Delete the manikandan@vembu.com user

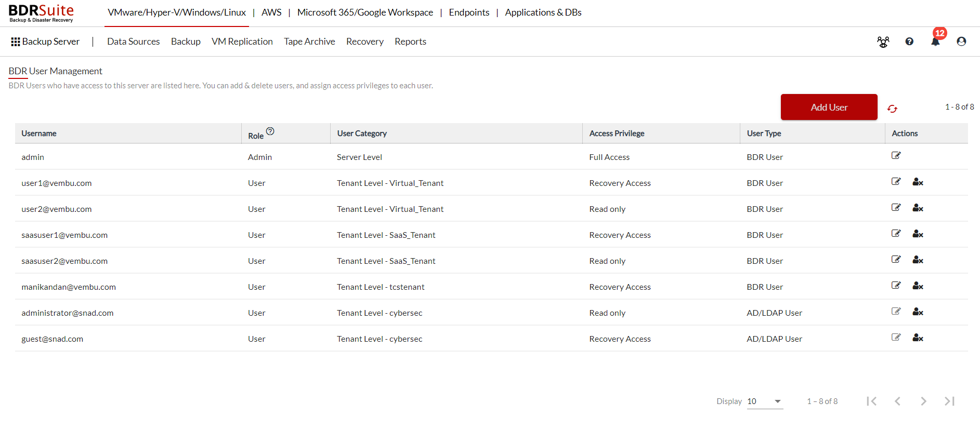(918, 286)
